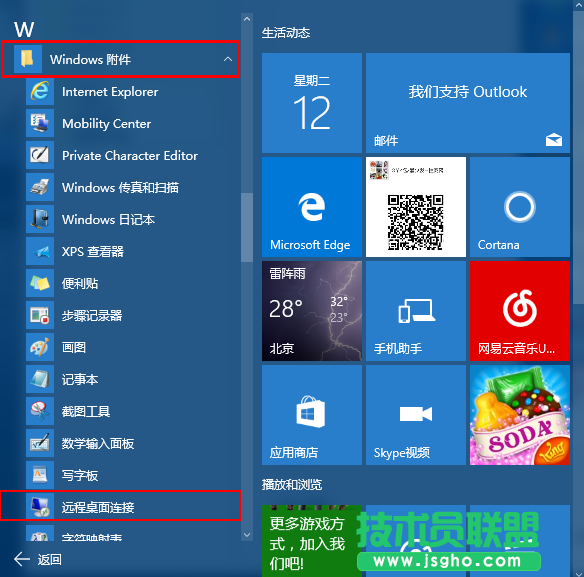Open the Candy Crush Soda tile
The height and width of the screenshot is (577, 584).
coord(520,415)
